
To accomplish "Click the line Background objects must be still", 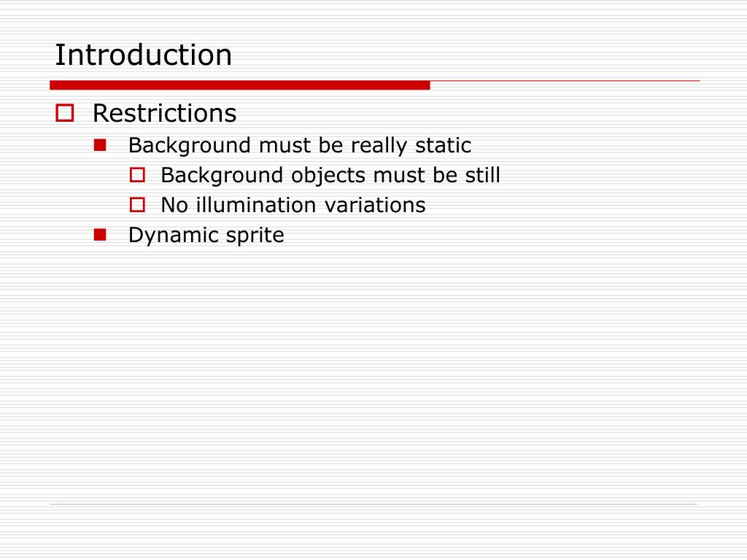I will [330, 175].
